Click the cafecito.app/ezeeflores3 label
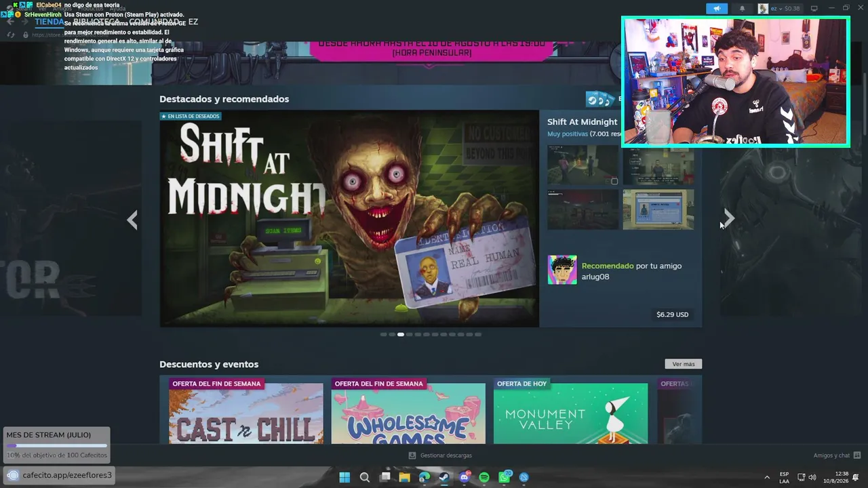 (x=67, y=475)
